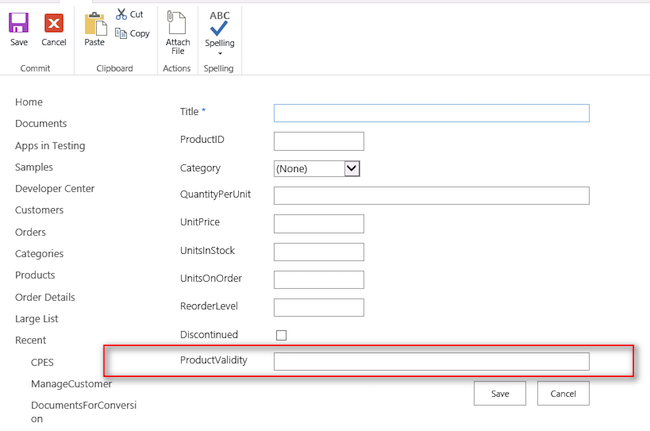
Task: Expand the Spelling dropdown arrow
Action: tap(219, 53)
